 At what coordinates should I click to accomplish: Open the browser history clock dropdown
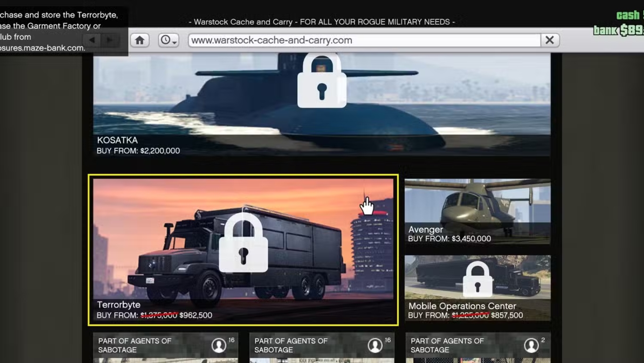(168, 40)
